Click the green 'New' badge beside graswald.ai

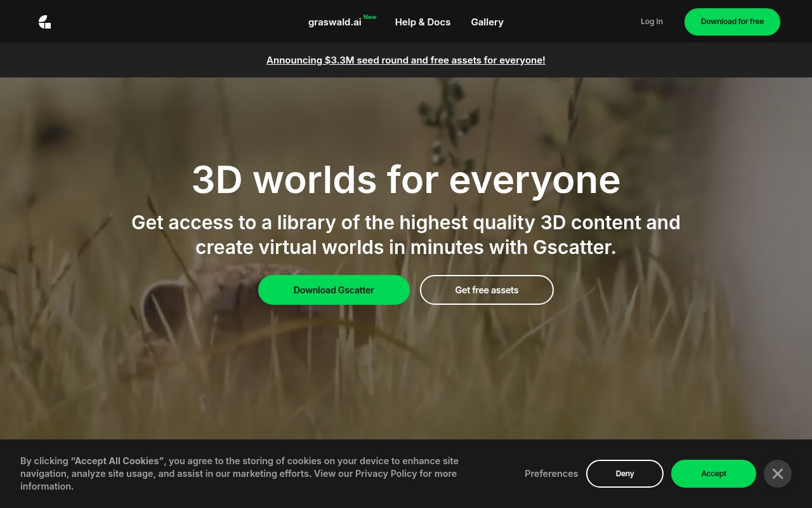click(370, 17)
